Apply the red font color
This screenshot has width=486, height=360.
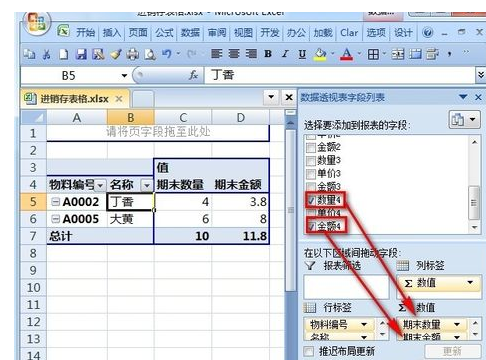pos(346,54)
